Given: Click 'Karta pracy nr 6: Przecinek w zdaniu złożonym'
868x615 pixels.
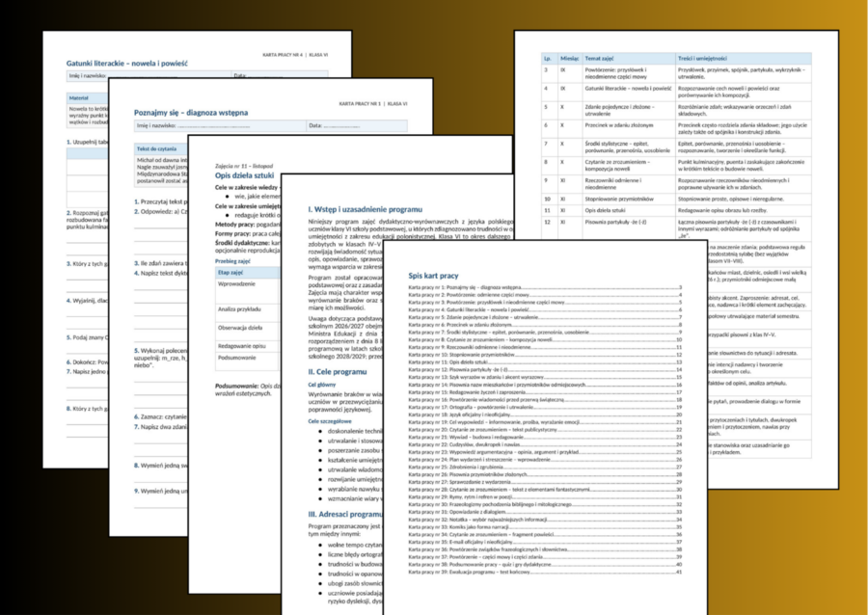Looking at the screenshot, I should pyautogui.click(x=545, y=325).
